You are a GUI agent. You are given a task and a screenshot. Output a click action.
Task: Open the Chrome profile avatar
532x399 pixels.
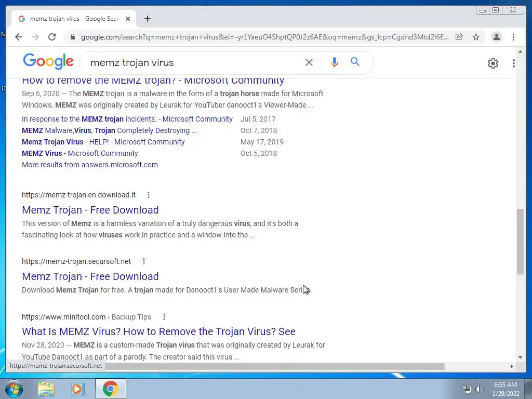[x=496, y=37]
